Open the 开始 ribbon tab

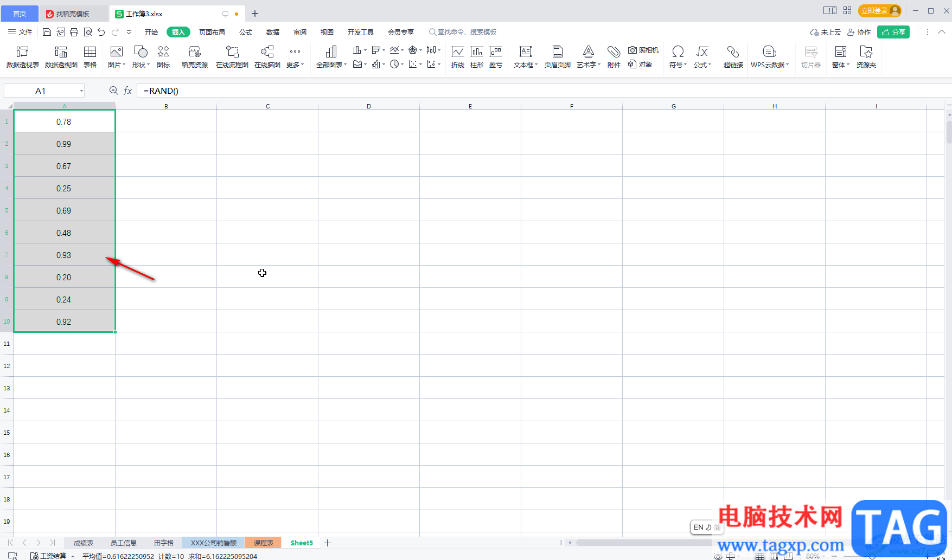151,32
